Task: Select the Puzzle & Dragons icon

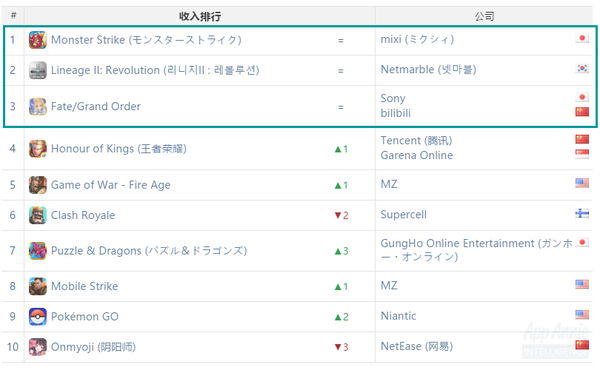Action: tap(38, 251)
